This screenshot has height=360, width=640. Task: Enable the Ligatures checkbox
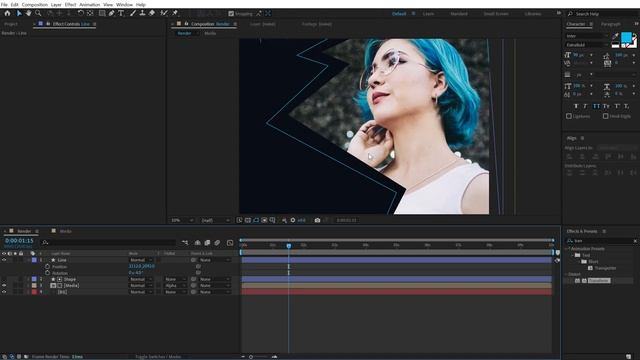tap(569, 116)
